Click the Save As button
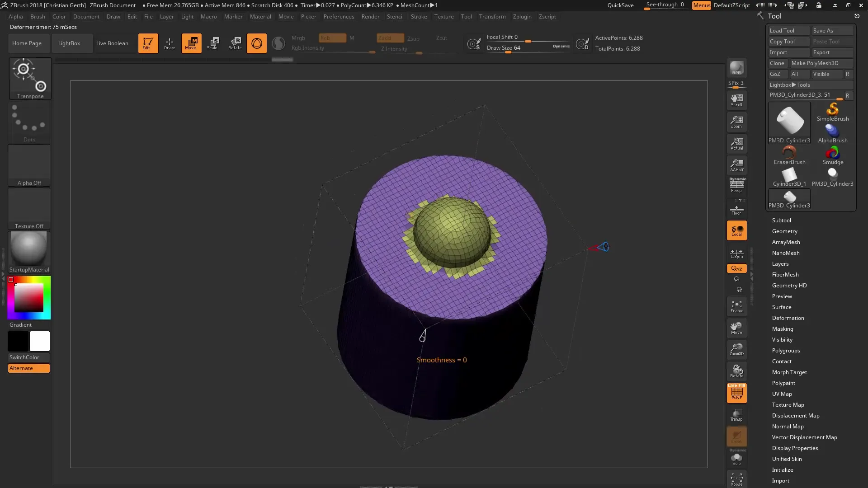868x488 pixels. tap(832, 31)
